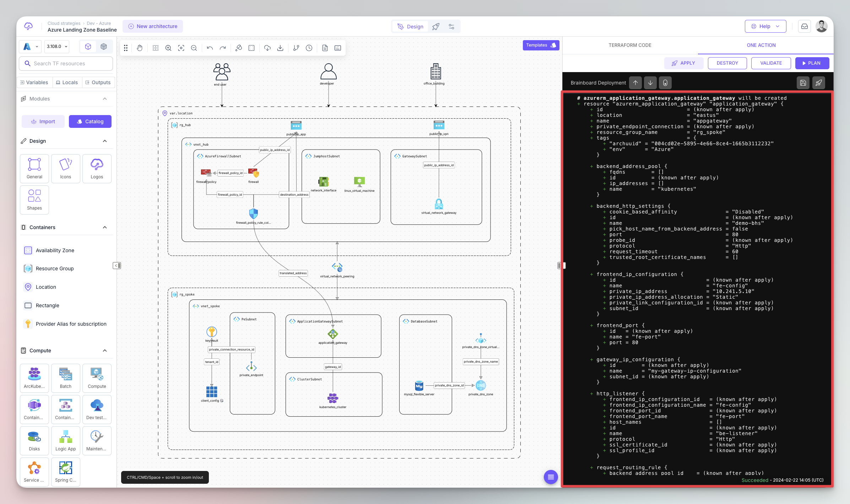850x504 pixels.
Task: Save the deployment log output
Action: [803, 83]
